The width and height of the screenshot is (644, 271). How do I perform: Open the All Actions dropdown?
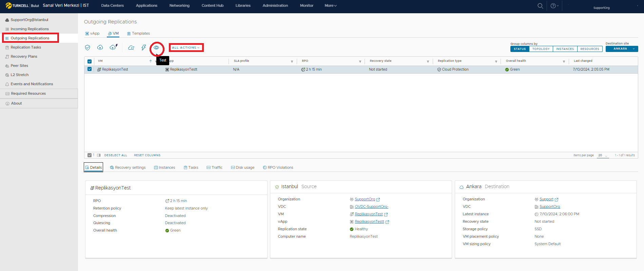(x=186, y=48)
